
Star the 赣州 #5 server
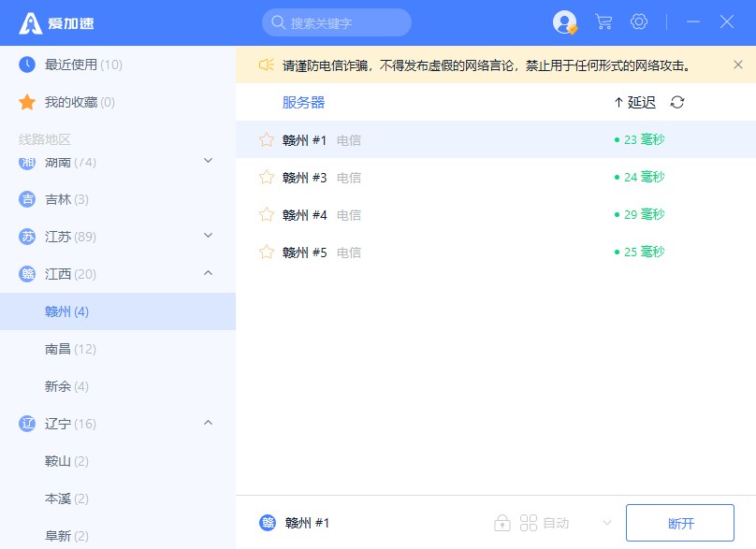(267, 253)
